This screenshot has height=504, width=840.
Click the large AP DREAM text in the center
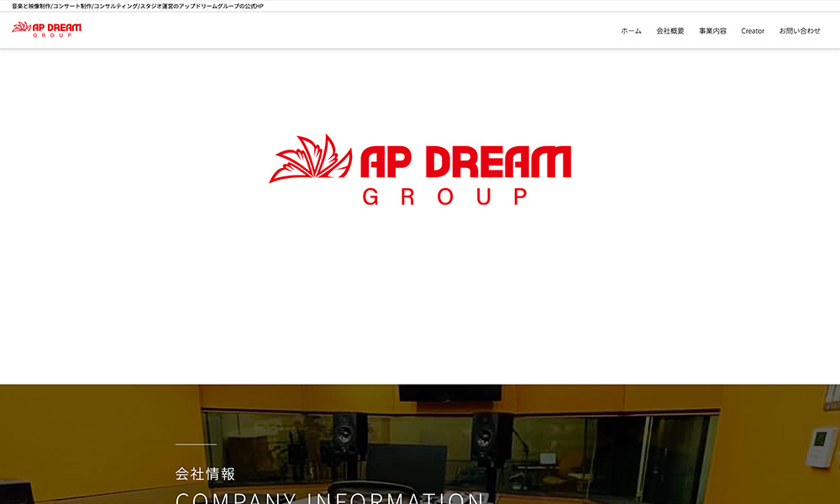pos(466,161)
